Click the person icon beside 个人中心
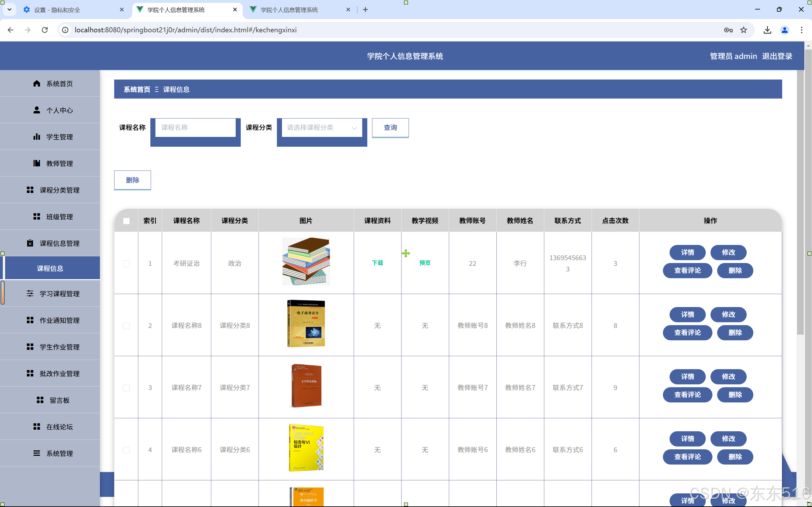Screen dimensions: 812x507 coord(36,110)
